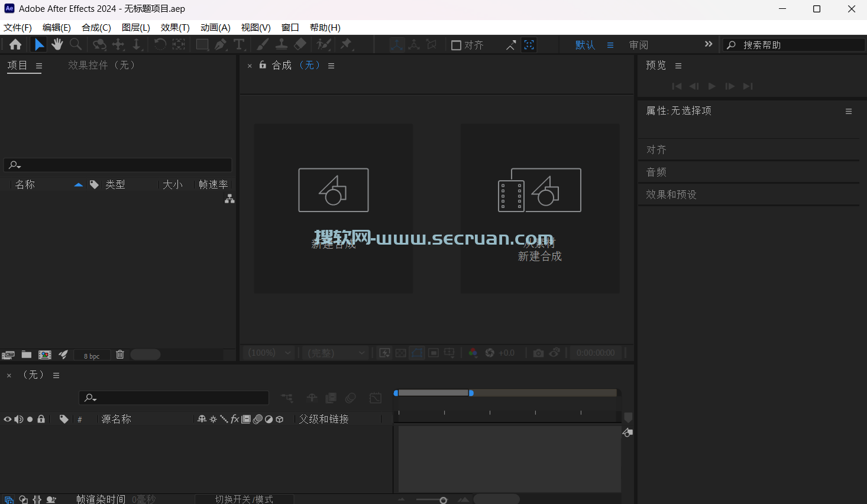Click new composition icon in project footer
Viewport: 867px width, 504px height.
[x=45, y=355]
